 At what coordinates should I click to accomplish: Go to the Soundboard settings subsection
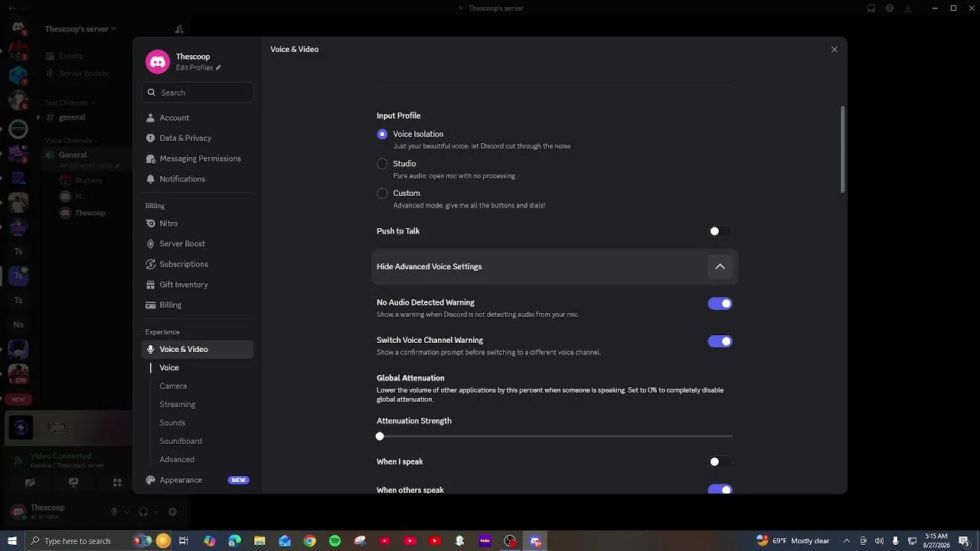point(181,441)
